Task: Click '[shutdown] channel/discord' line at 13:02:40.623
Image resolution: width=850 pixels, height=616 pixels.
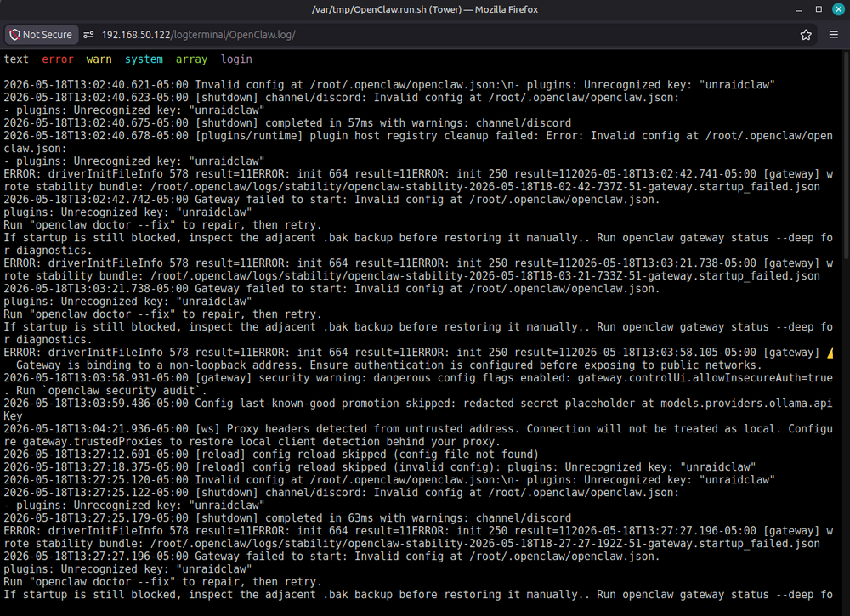Action: click(x=342, y=98)
